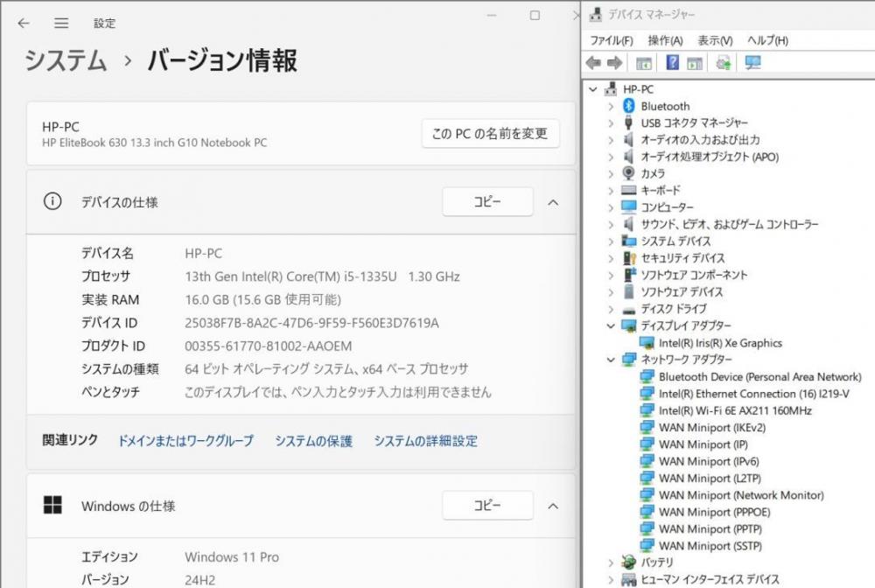Image resolution: width=875 pixels, height=588 pixels.
Task: Select WAN Miniport (Network Monitor) entry
Action: point(741,495)
